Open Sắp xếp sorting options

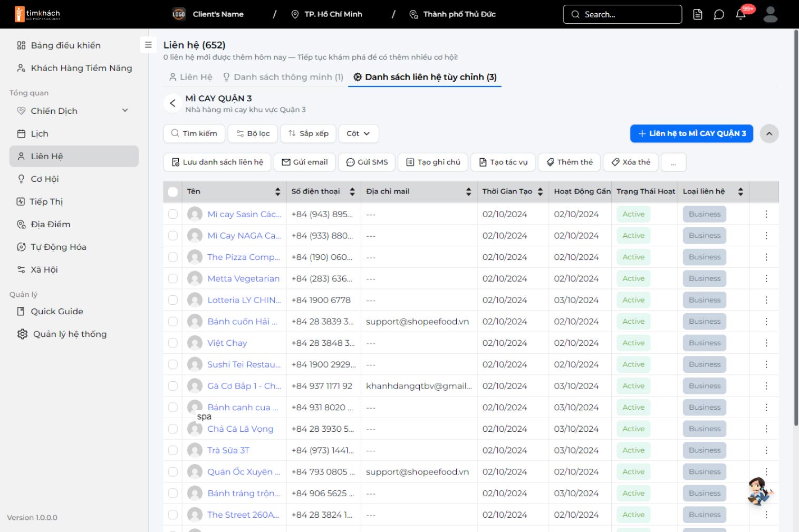point(309,133)
